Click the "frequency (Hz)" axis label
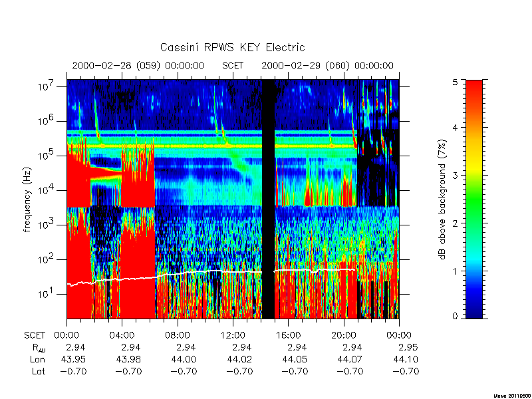 [27, 199]
